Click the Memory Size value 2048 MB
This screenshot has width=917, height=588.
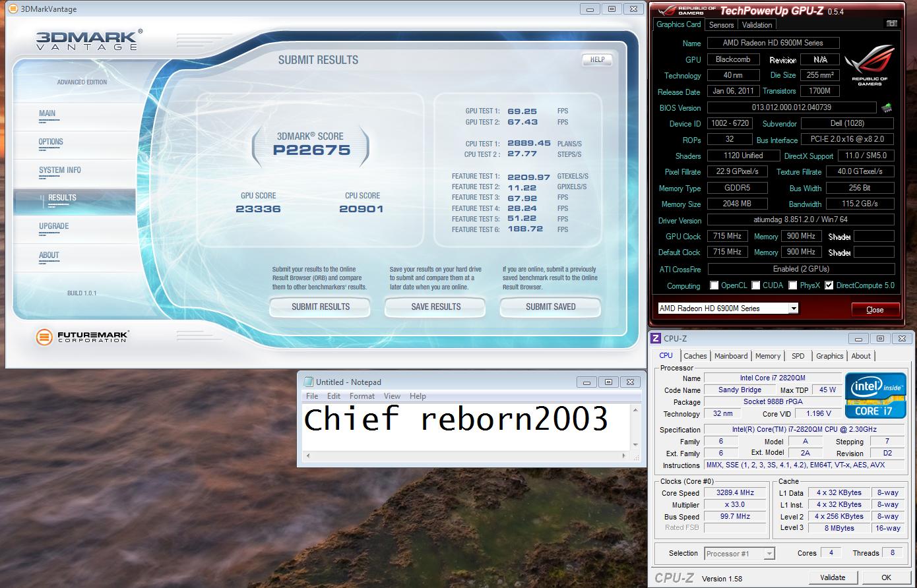(x=737, y=204)
